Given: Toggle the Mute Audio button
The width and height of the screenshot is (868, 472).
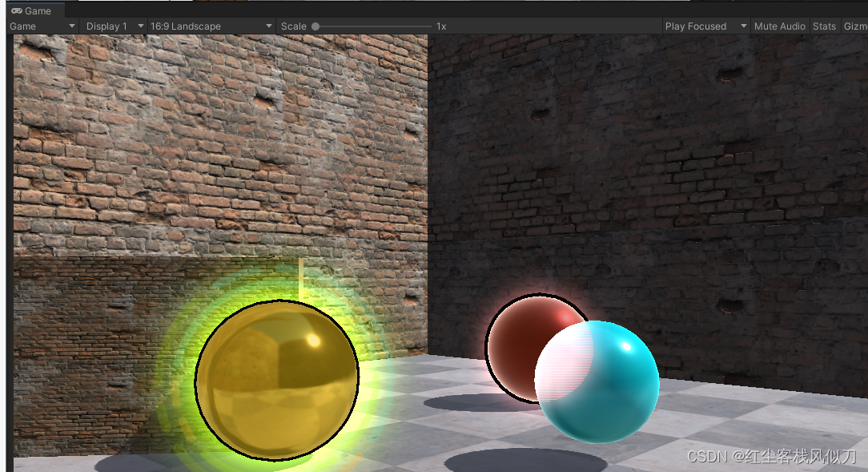Looking at the screenshot, I should (x=779, y=26).
